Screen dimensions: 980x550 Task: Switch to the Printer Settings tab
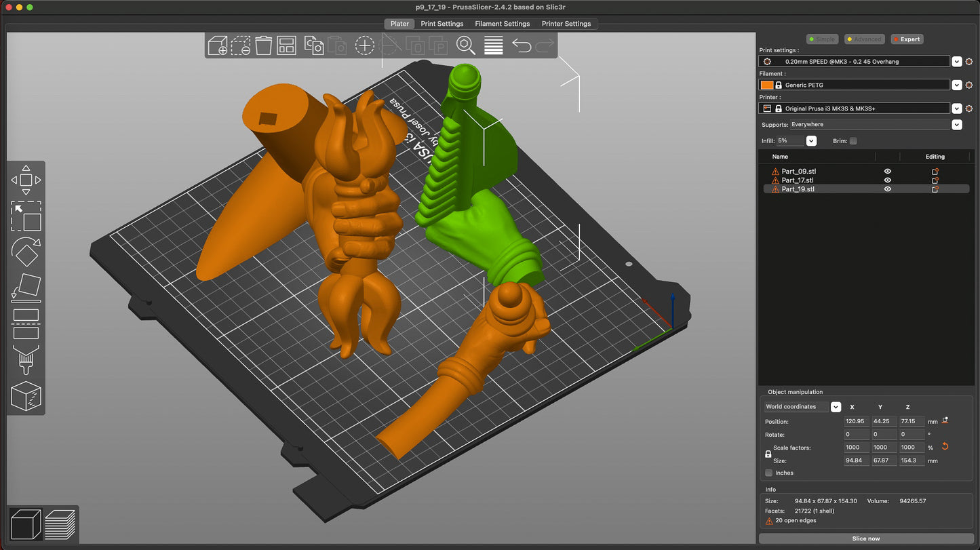pyautogui.click(x=566, y=24)
